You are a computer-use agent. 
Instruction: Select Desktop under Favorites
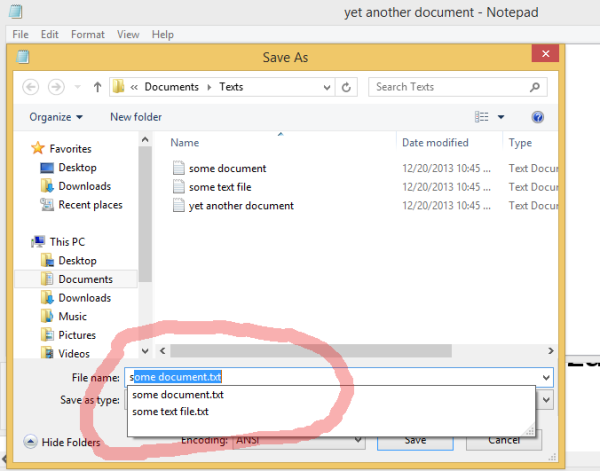[x=77, y=167]
